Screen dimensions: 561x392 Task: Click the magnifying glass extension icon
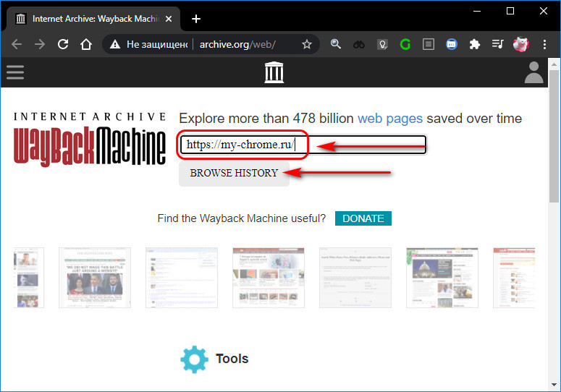pyautogui.click(x=336, y=44)
